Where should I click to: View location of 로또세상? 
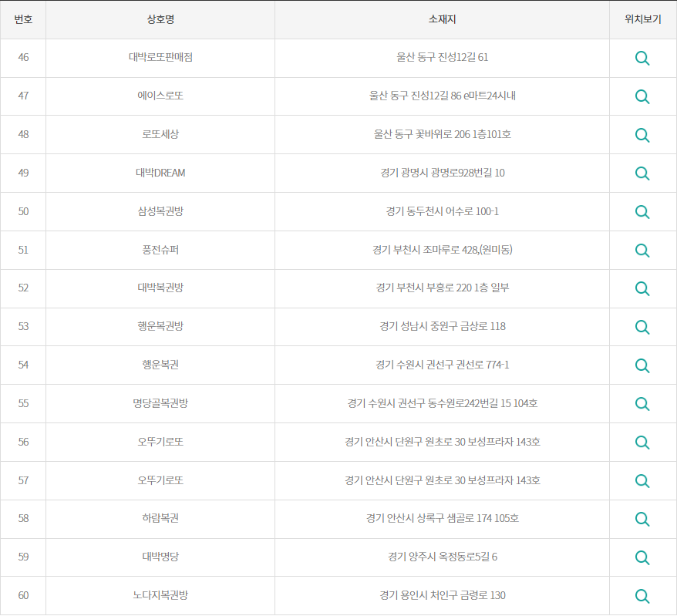(x=642, y=134)
